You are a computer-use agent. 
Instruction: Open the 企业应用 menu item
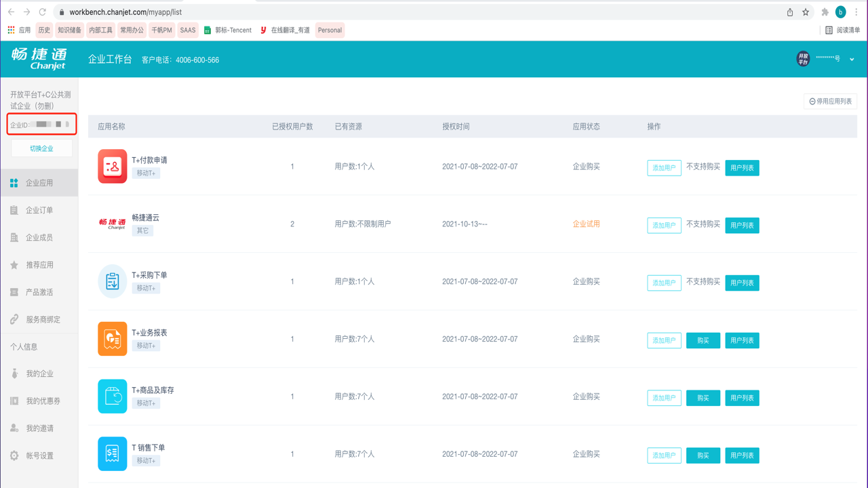pos(39,183)
